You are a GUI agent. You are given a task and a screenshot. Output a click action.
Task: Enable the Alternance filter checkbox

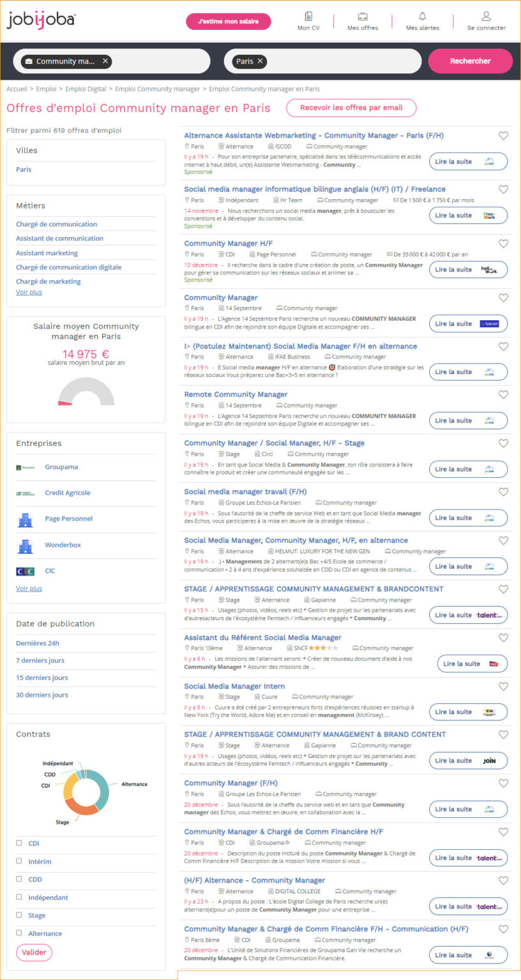tap(19, 933)
